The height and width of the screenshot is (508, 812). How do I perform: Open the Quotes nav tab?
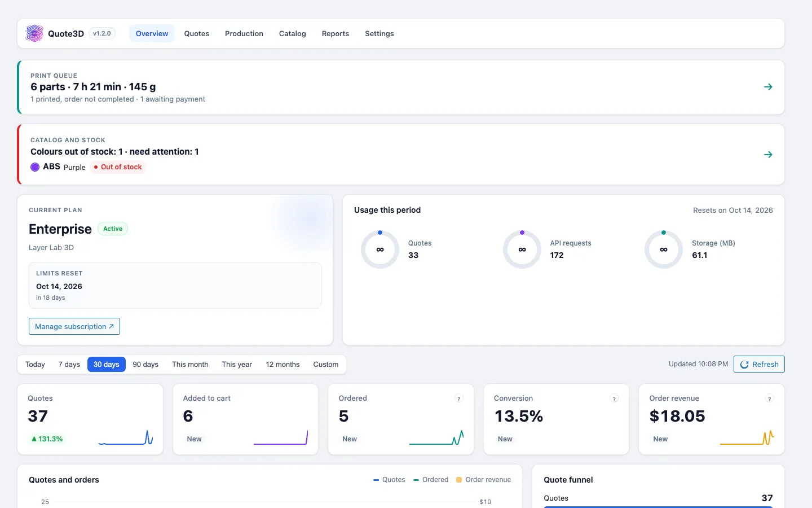point(197,33)
